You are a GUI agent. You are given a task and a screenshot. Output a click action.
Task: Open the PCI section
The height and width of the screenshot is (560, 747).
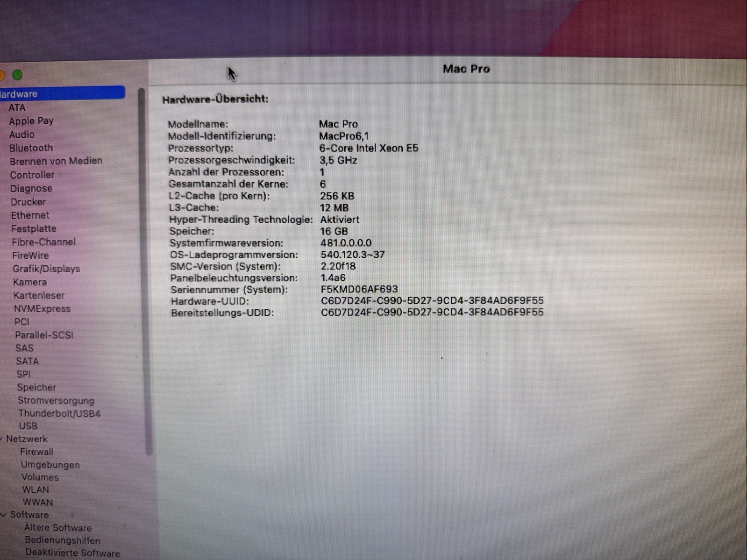tap(22, 322)
